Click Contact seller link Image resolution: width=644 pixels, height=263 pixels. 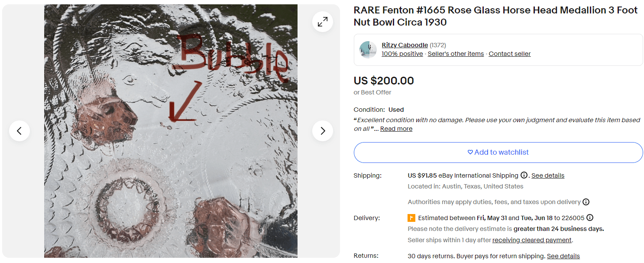tap(509, 54)
